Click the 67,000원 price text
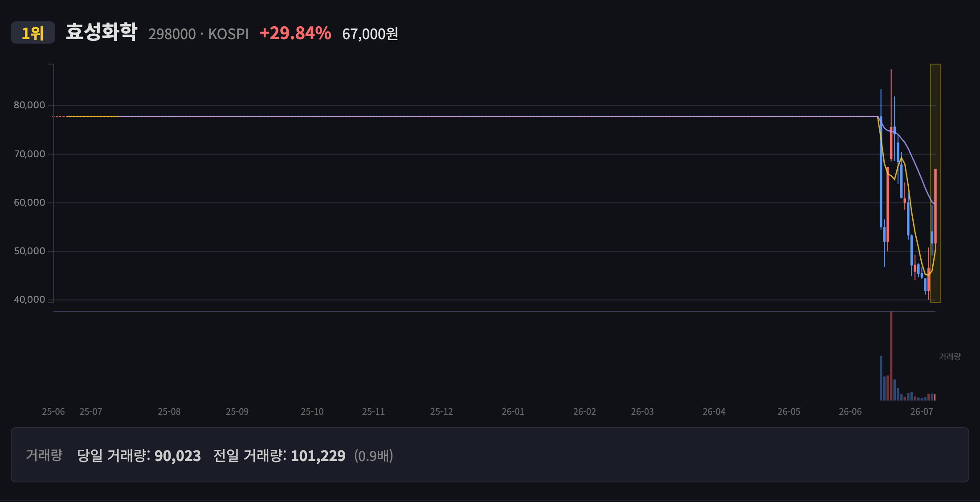This screenshot has height=502, width=980. tap(370, 34)
